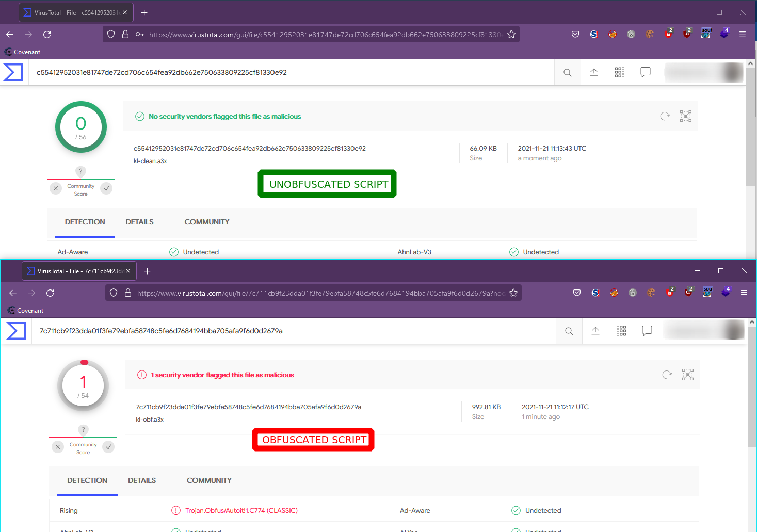The width and height of the screenshot is (757, 532).
Task: Click Rising vendor row label
Action: coord(69,510)
